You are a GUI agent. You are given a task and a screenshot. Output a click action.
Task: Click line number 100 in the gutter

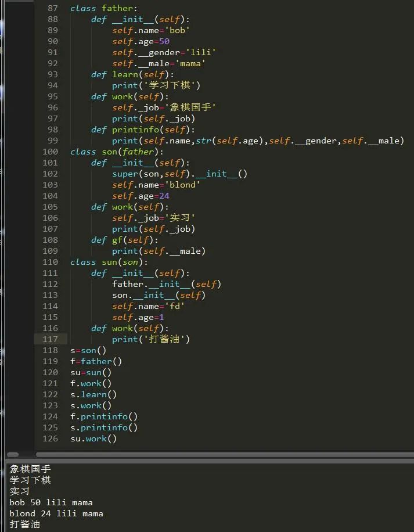[50, 152]
